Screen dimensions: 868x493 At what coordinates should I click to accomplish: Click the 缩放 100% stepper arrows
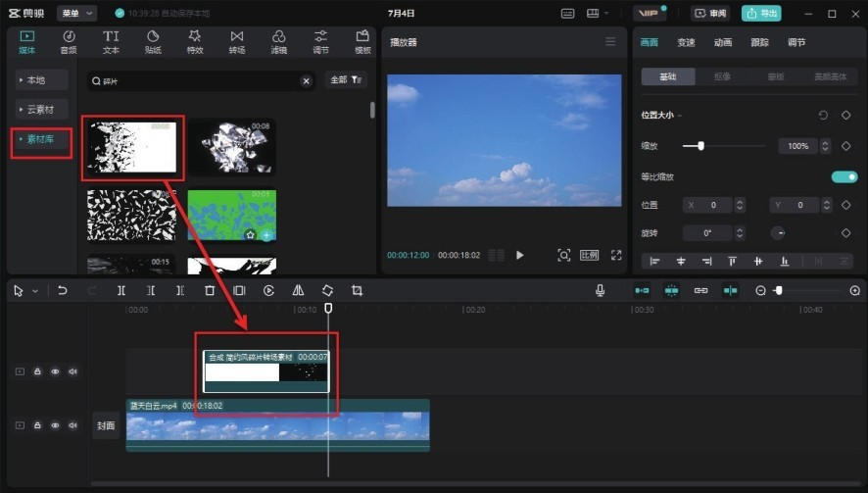pos(825,146)
